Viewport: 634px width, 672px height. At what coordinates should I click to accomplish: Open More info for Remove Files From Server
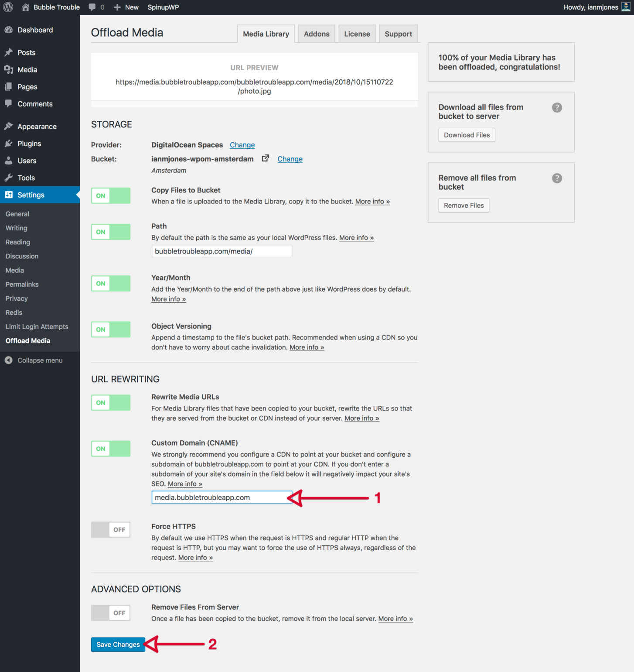pos(395,619)
